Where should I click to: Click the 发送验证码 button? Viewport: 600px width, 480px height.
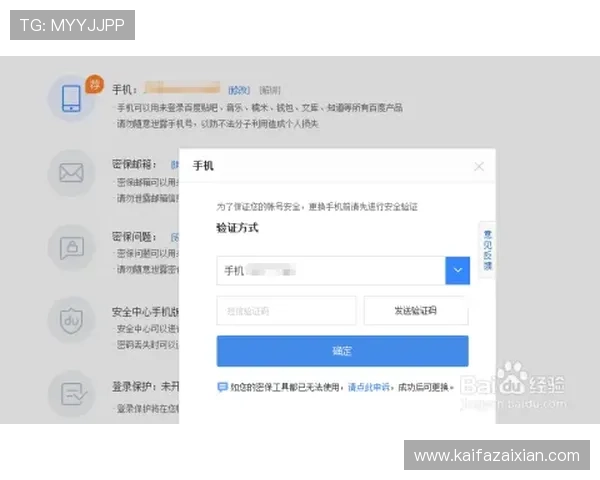pyautogui.click(x=416, y=311)
